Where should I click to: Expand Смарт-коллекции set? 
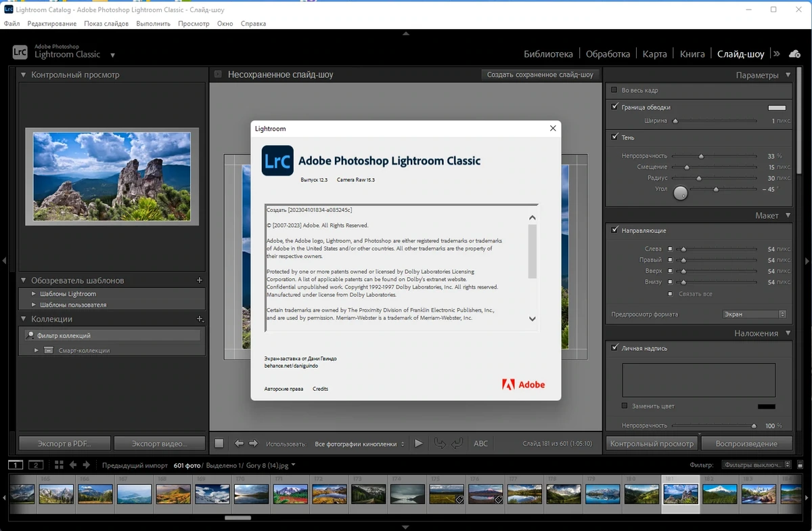[x=37, y=350]
